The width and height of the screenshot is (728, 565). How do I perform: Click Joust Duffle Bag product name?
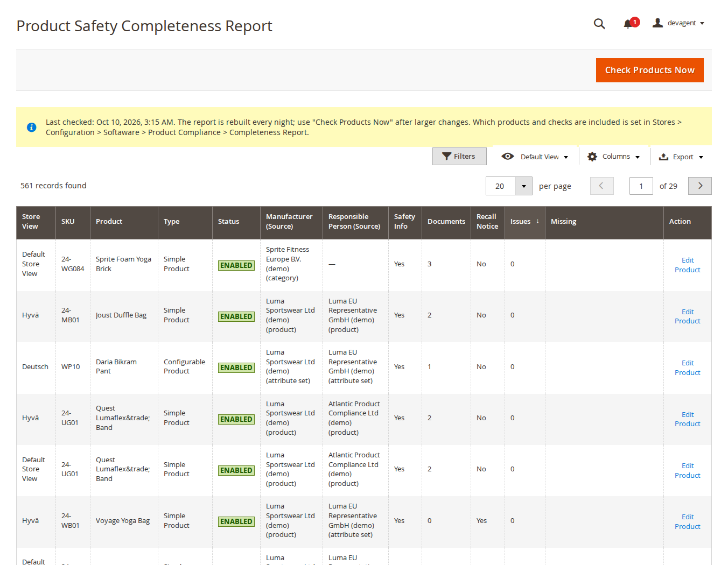[121, 315]
